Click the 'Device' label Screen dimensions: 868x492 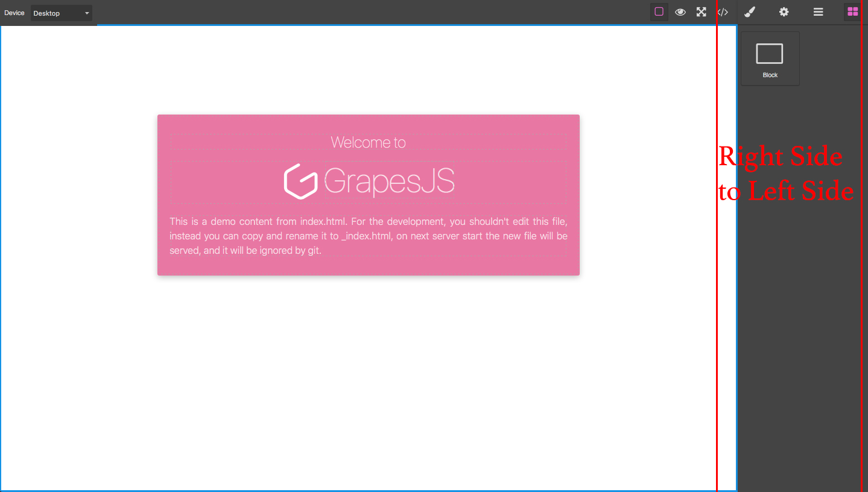(14, 13)
